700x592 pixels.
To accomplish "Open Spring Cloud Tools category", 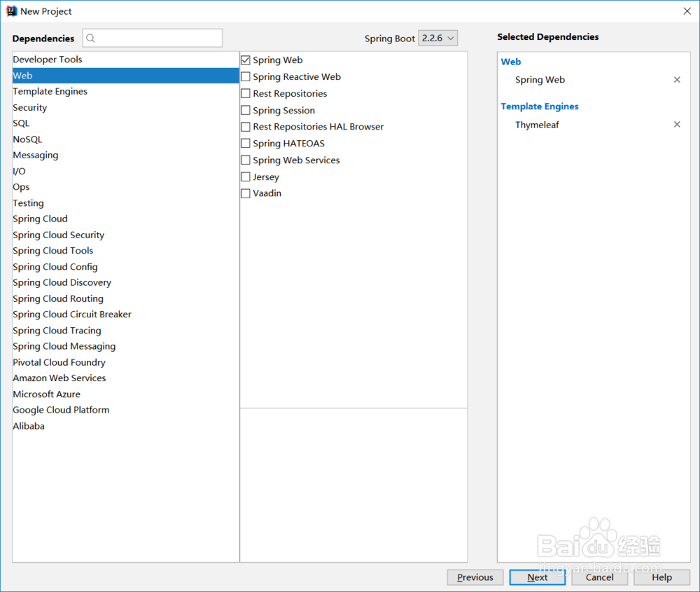I will point(126,251).
